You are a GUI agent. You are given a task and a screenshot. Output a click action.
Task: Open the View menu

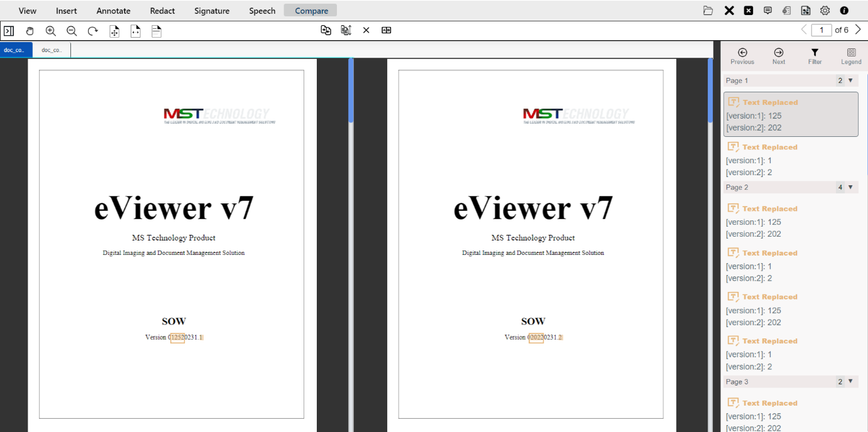coord(28,11)
